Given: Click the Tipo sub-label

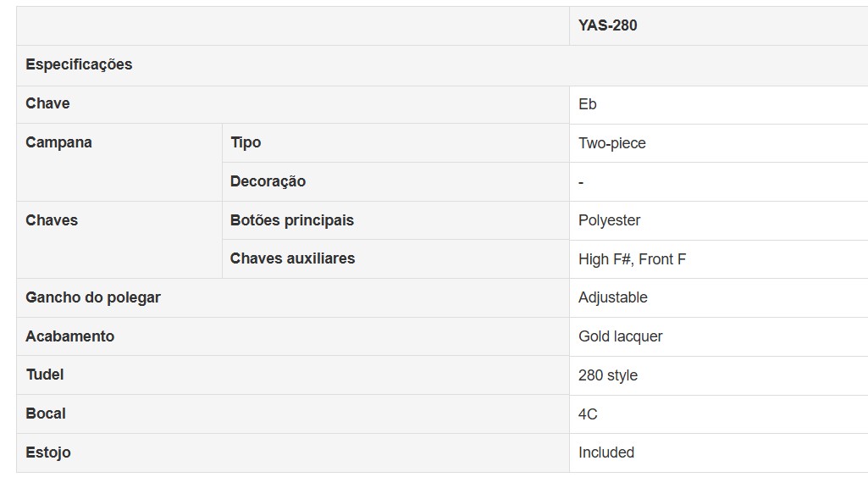Looking at the screenshot, I should point(246,142).
